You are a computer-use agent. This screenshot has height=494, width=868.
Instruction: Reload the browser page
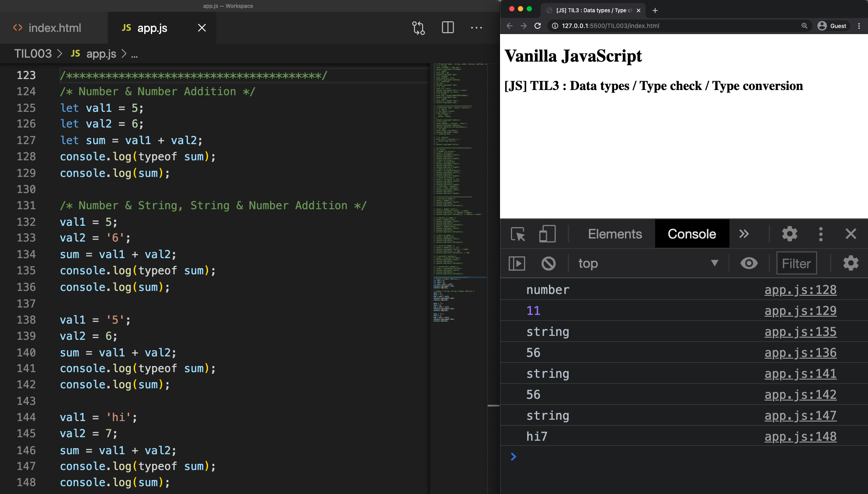[538, 26]
